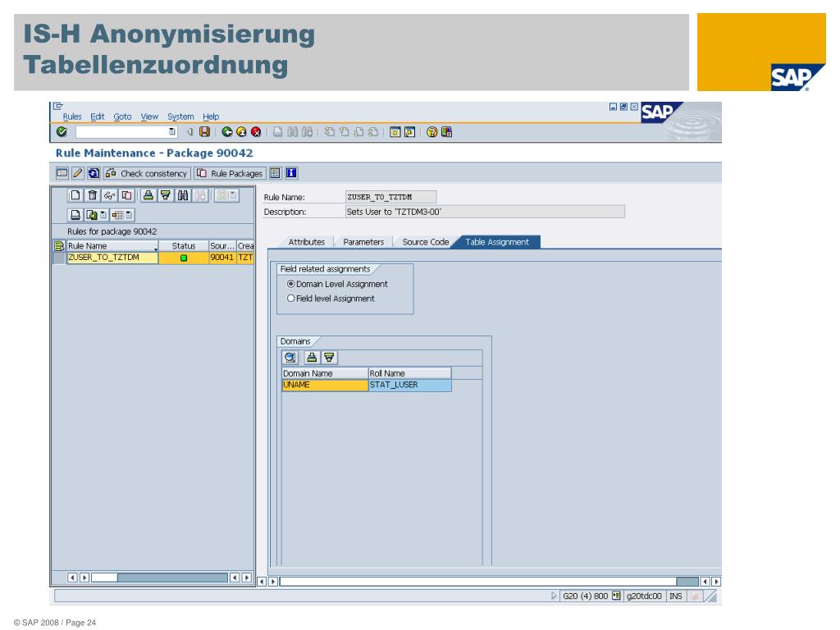Click in the command input field
840x630 pixels.
123,132
